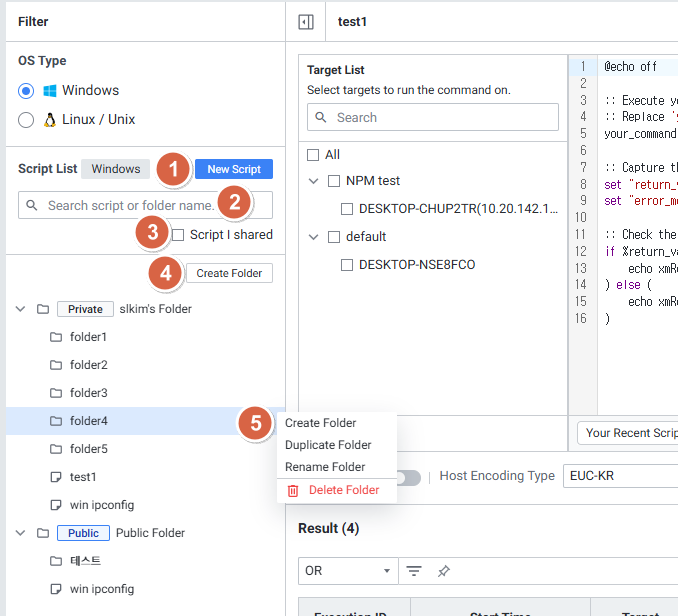Choose Duplicate Folder from context menu
Screen dimensions: 678x616
pos(328,445)
